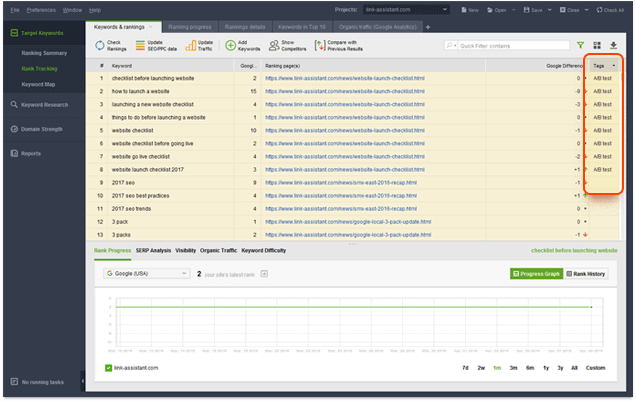Image resolution: width=636 pixels, height=402 pixels.
Task: Open the Organic Traffic lower tab
Action: (x=218, y=250)
